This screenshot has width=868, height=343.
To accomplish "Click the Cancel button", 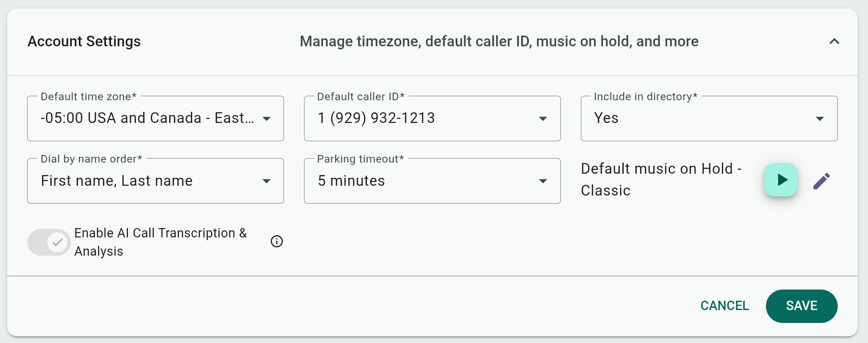I will pos(724,306).
